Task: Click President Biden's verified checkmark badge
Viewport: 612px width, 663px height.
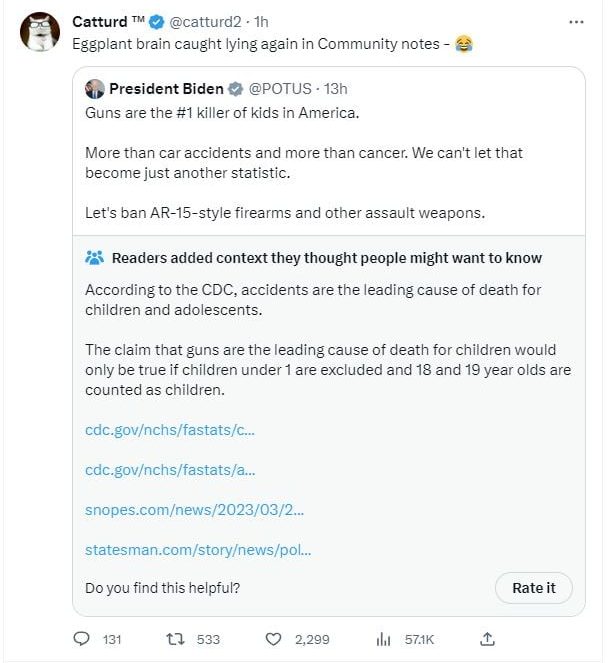Action: tap(236, 89)
